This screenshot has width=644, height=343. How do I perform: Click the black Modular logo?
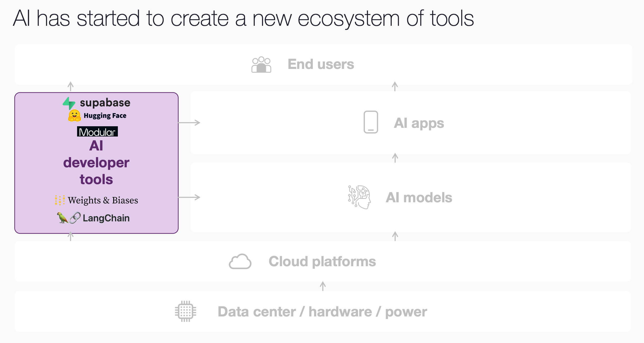pos(97,132)
